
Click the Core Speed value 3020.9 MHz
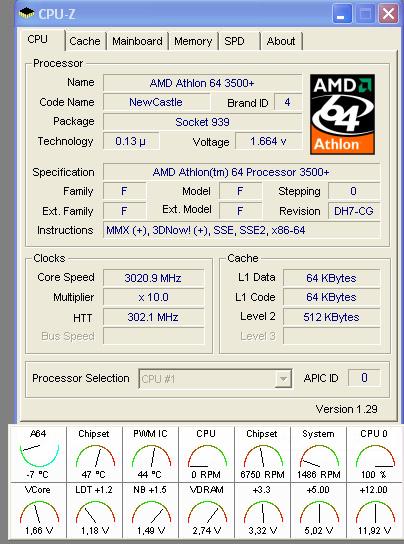point(153,278)
